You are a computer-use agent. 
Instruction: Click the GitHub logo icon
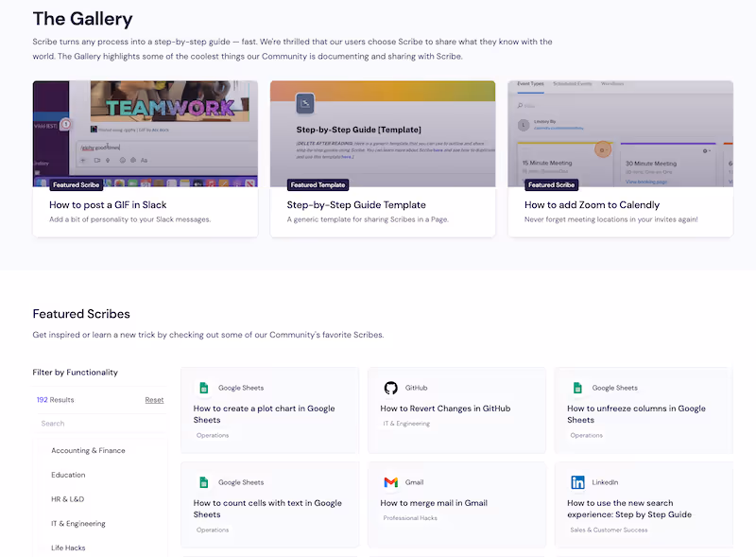pos(390,388)
